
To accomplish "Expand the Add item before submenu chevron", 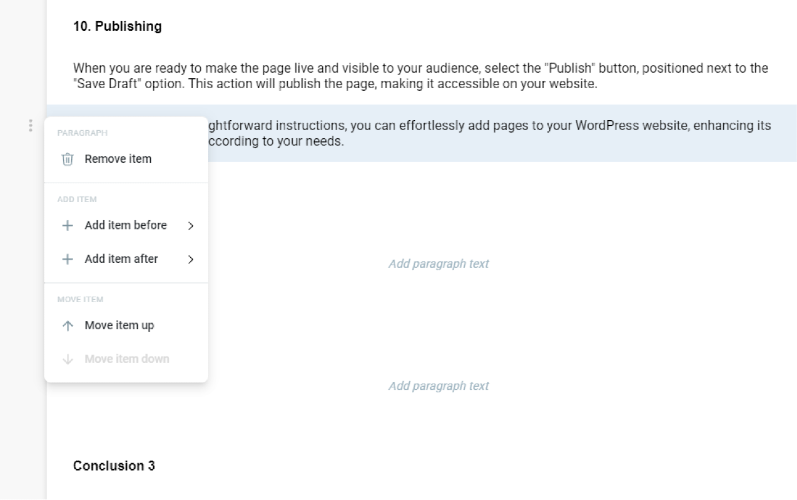I will [x=191, y=226].
